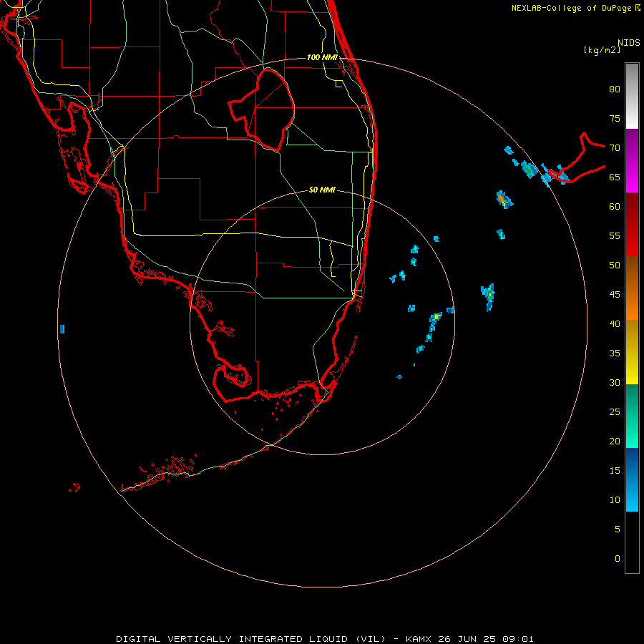Viewport: 644px width, 644px height.
Task: Click the 35 value on the color scale
Action: coord(615,353)
